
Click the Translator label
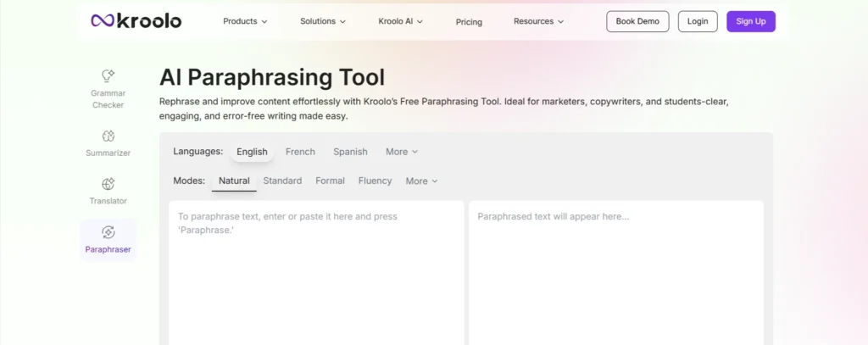click(108, 201)
